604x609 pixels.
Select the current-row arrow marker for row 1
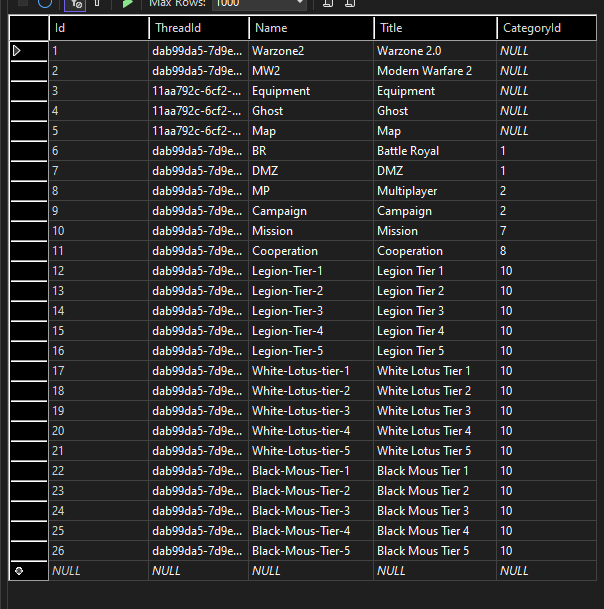point(17,51)
